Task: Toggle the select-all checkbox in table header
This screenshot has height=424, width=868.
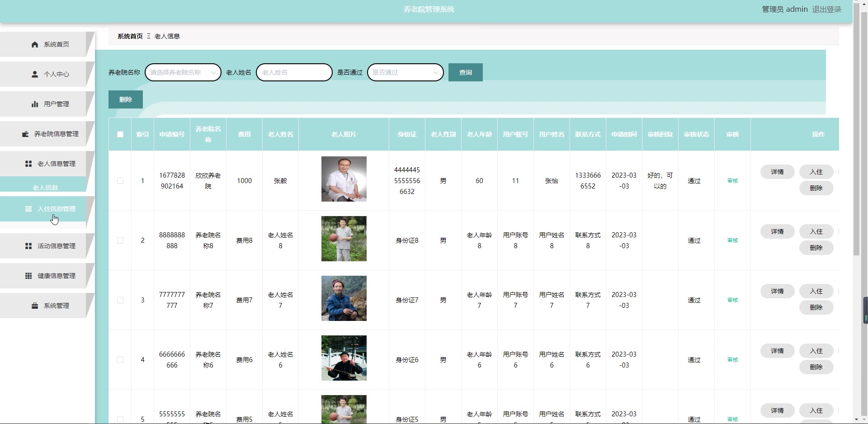Action: click(120, 134)
